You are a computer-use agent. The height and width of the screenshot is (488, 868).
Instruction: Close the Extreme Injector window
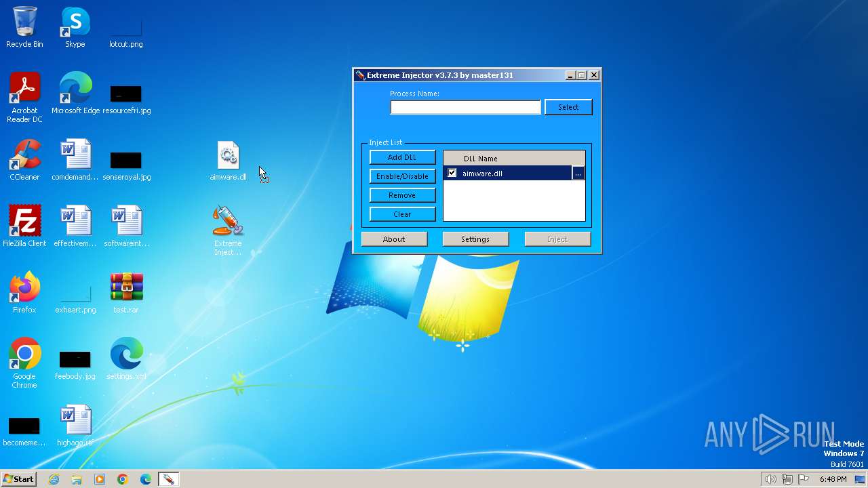[594, 75]
